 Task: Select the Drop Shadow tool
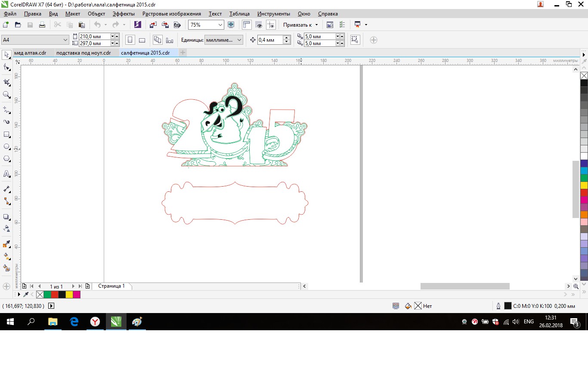(x=6, y=217)
